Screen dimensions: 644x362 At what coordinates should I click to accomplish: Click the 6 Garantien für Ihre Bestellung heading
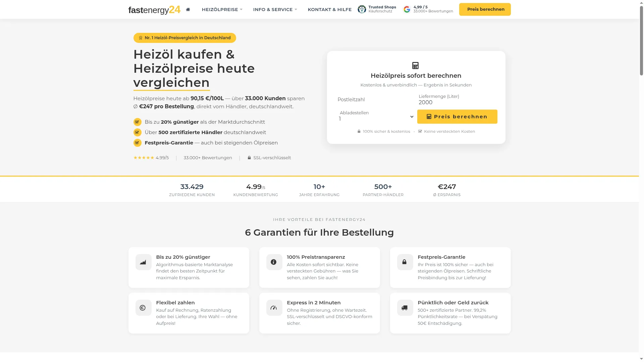pyautogui.click(x=319, y=232)
